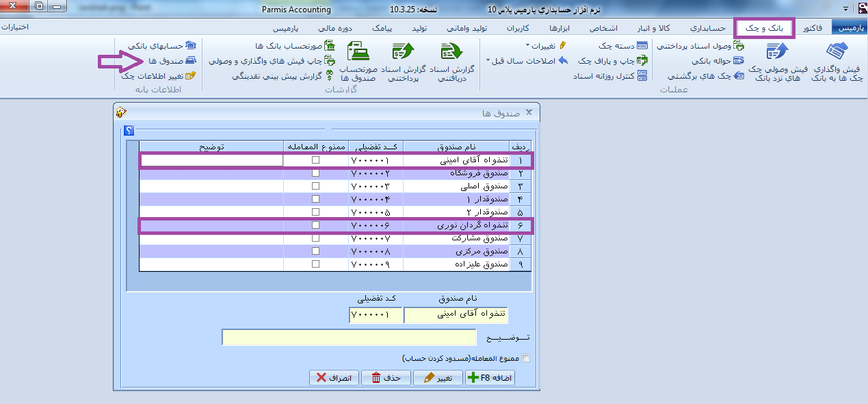
Task: Click the کد تفضیلی input field
Action: (x=375, y=315)
